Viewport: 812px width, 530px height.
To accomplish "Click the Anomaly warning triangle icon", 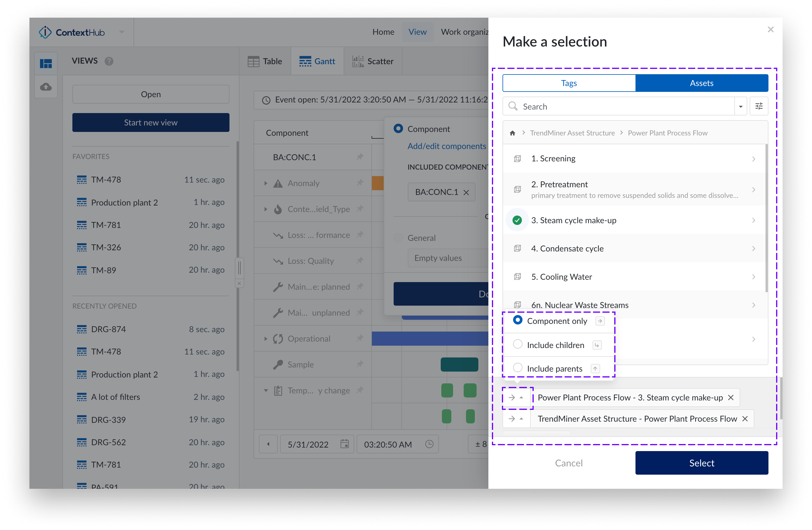I will [278, 183].
